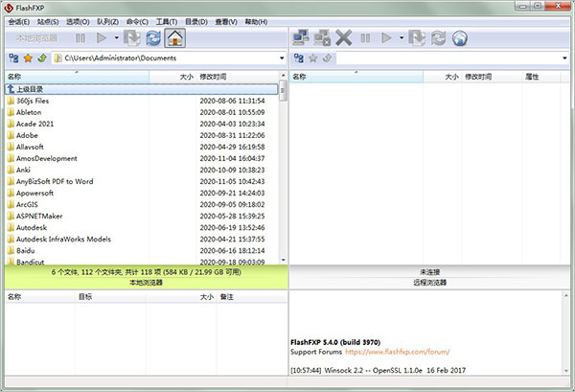Sort remote list by 名称 column
The image size is (575, 392).
pos(356,77)
